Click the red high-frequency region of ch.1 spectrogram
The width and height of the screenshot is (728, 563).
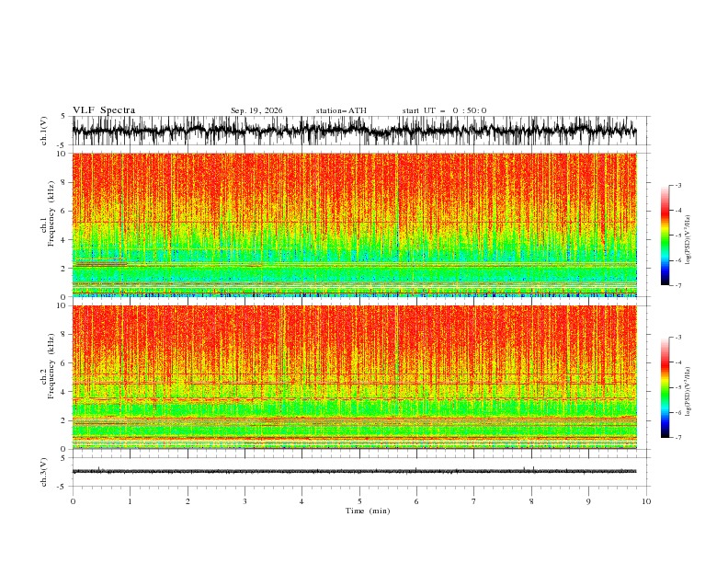point(354,181)
